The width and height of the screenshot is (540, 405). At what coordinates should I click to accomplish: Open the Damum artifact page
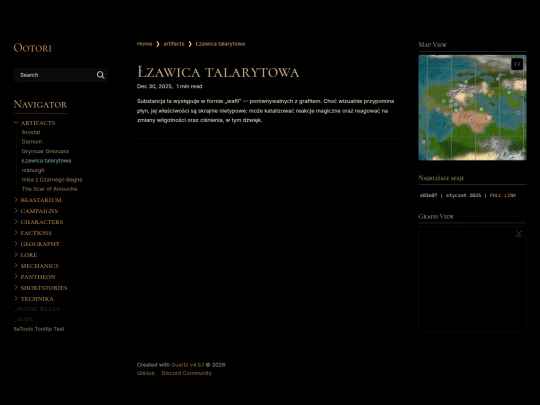click(32, 142)
